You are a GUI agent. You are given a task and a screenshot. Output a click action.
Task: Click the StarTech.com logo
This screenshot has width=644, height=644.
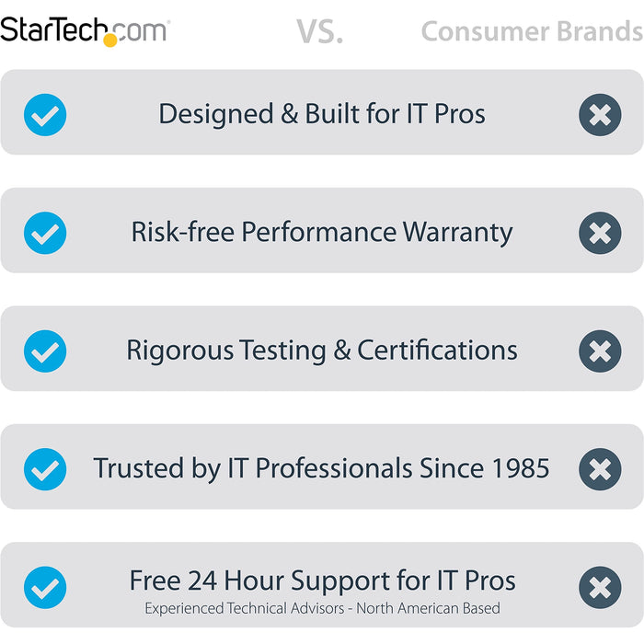85,30
